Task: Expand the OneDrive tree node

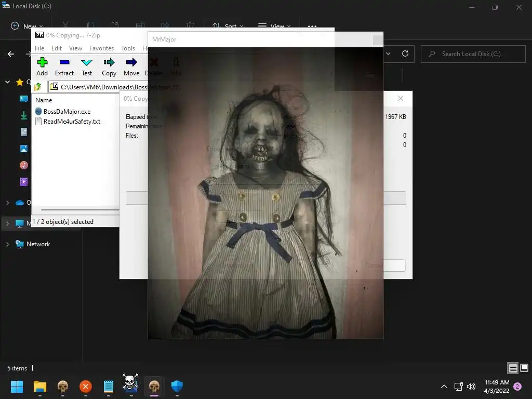Action: click(x=7, y=203)
